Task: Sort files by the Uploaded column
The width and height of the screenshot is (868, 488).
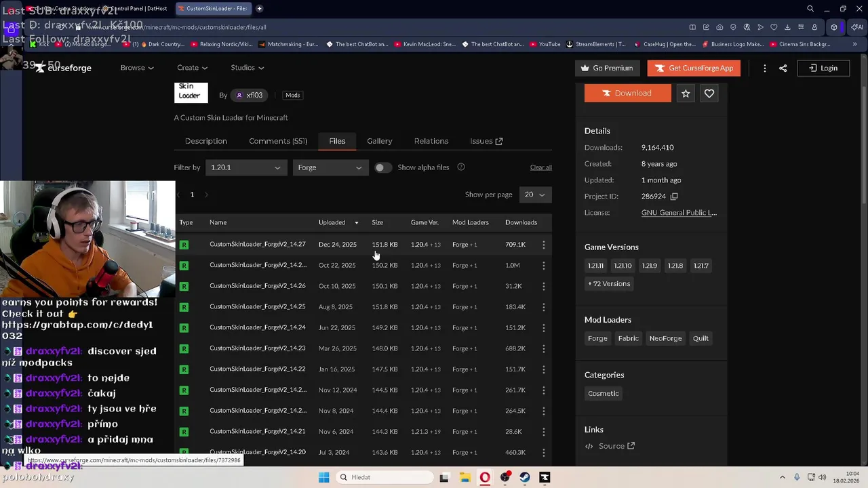Action: (338, 222)
